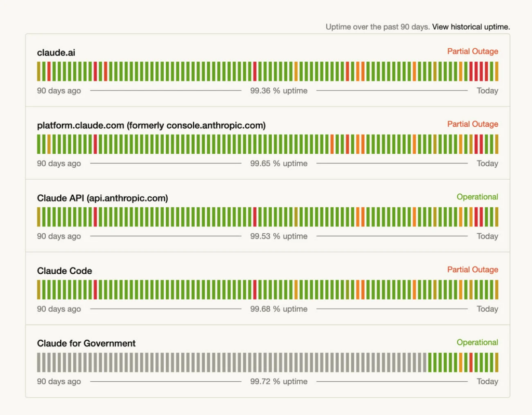Open the View historical uptime link
Viewport: 532px width, 415px height.
471,26
